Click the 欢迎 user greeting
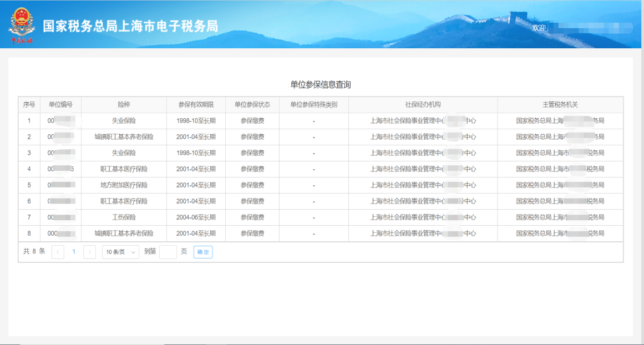Viewport: 644px width, 345px height. 539,28
